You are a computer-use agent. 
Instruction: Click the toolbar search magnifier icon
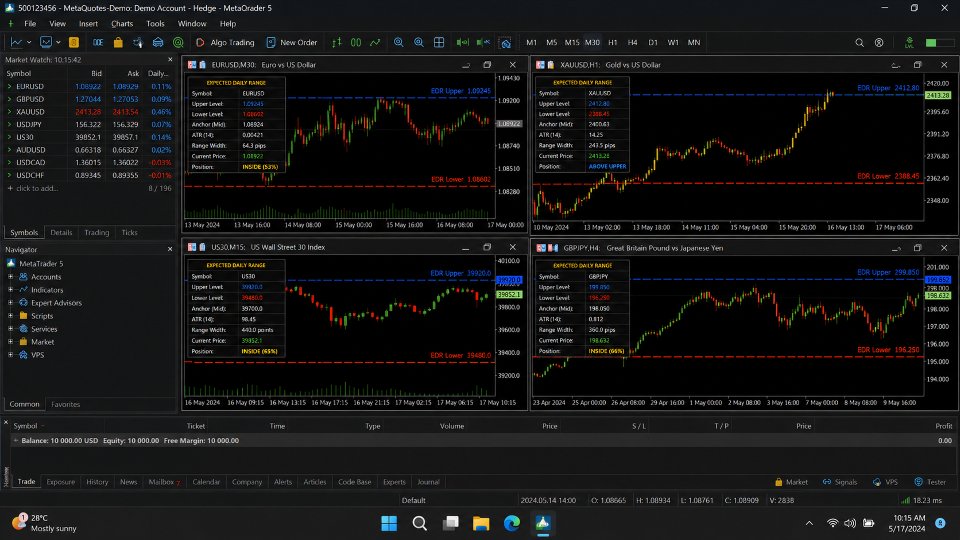pyautogui.click(x=860, y=42)
